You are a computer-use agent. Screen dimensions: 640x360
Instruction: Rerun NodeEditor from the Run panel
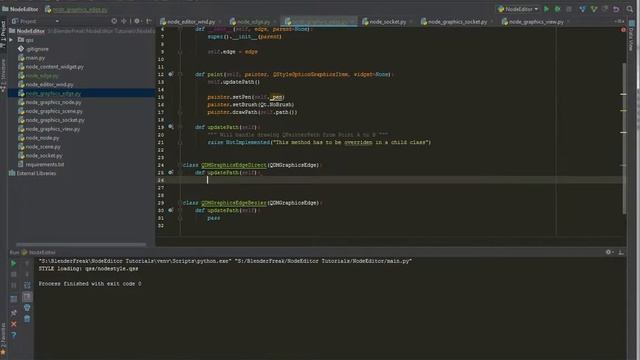(x=13, y=264)
